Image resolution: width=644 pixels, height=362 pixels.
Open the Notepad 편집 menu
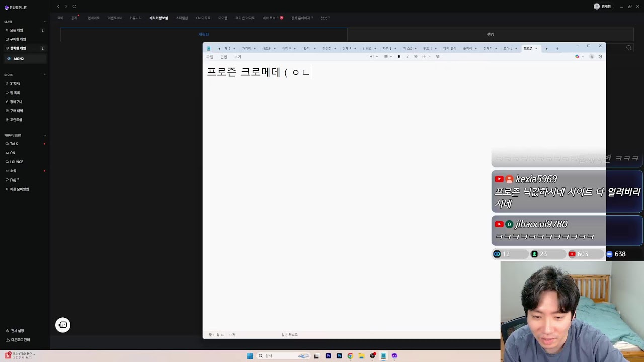[224, 57]
